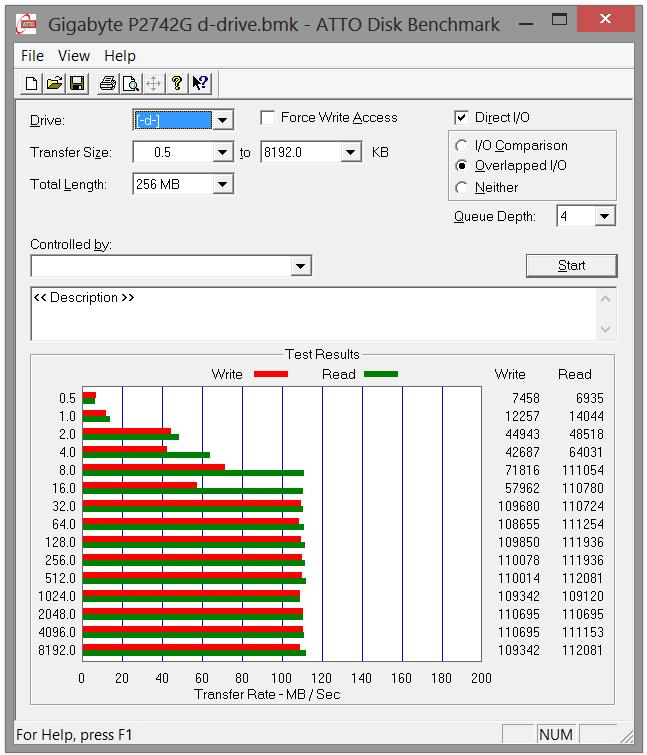Screen dimensions: 647x755
Task: Open the View menu
Action: (x=74, y=56)
